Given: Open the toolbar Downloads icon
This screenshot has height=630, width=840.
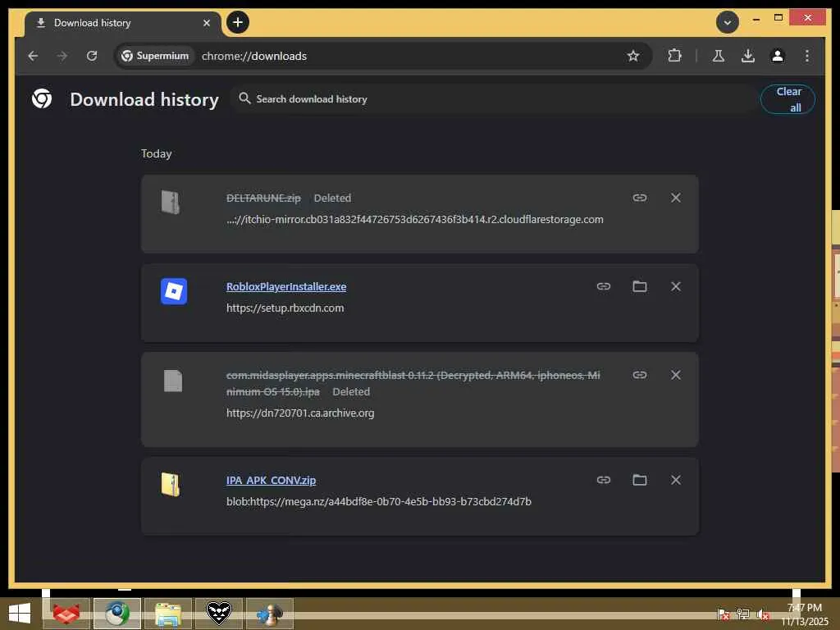Looking at the screenshot, I should coord(748,56).
